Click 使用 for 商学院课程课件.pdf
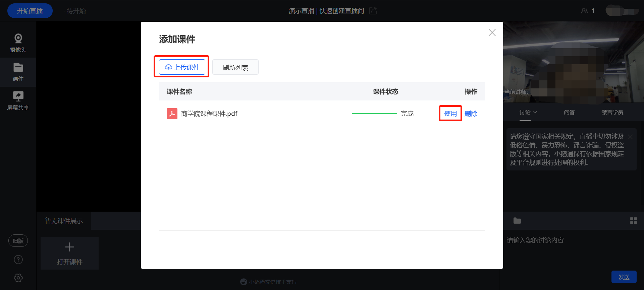This screenshot has width=644, height=290. 450,114
